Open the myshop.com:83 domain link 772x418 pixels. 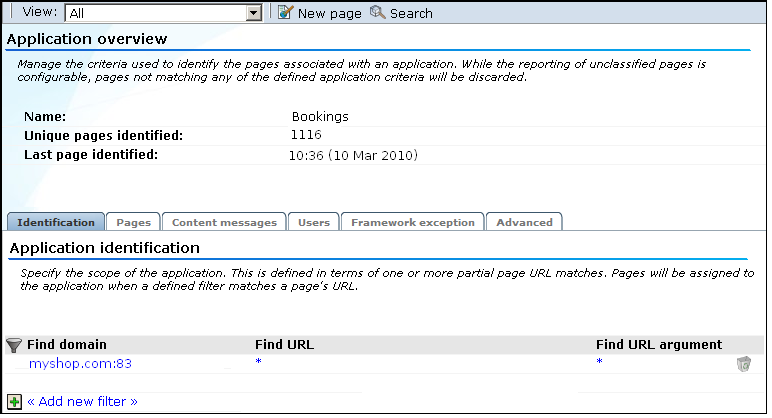[x=80, y=364]
